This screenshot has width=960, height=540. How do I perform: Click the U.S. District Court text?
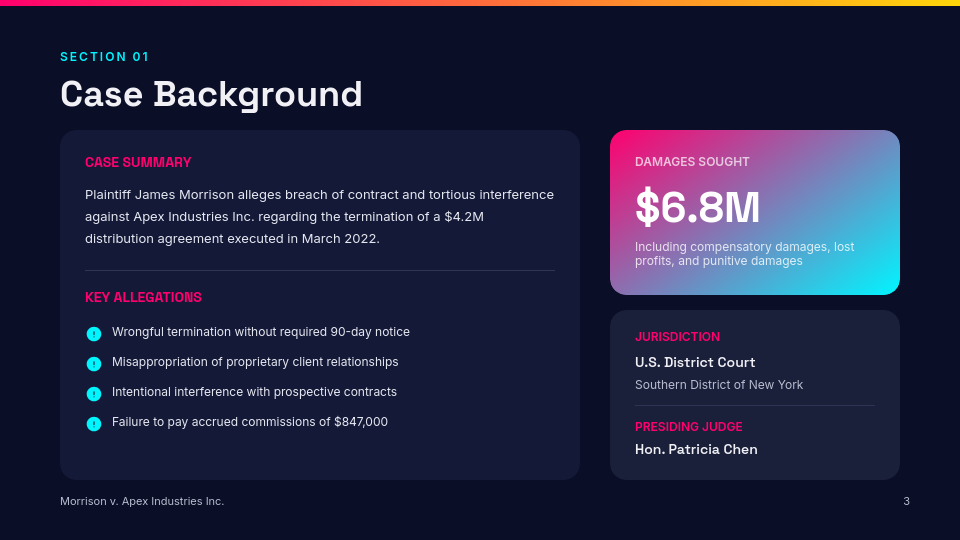[695, 362]
